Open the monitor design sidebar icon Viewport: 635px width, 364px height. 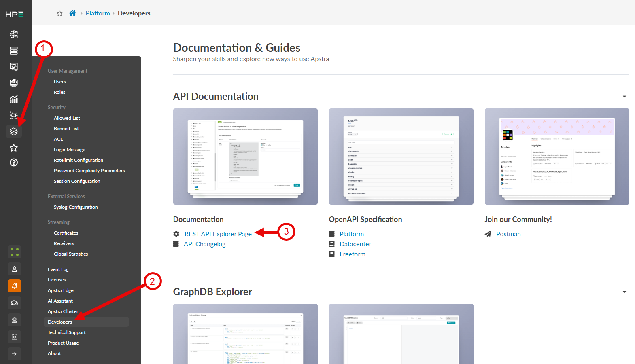[14, 83]
